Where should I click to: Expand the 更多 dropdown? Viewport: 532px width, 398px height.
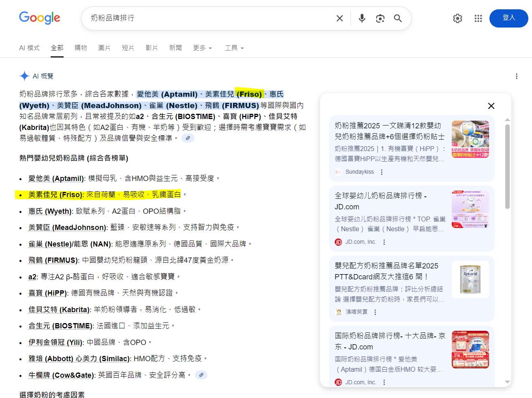202,48
